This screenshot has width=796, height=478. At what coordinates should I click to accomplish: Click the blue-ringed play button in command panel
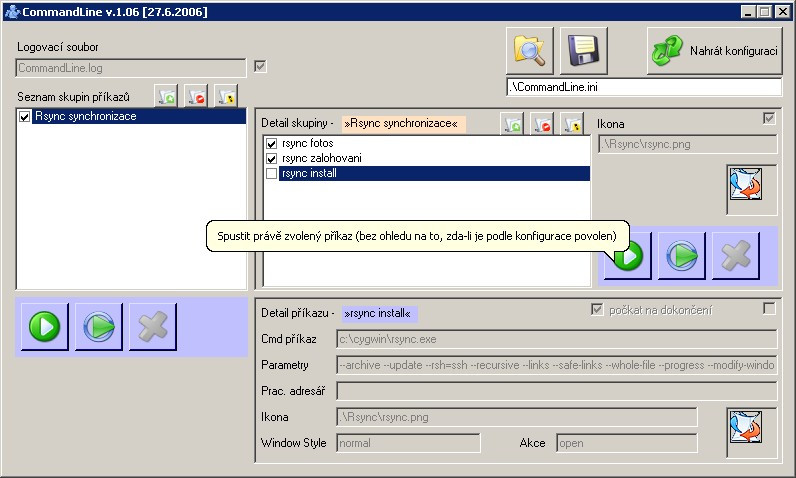pos(682,256)
